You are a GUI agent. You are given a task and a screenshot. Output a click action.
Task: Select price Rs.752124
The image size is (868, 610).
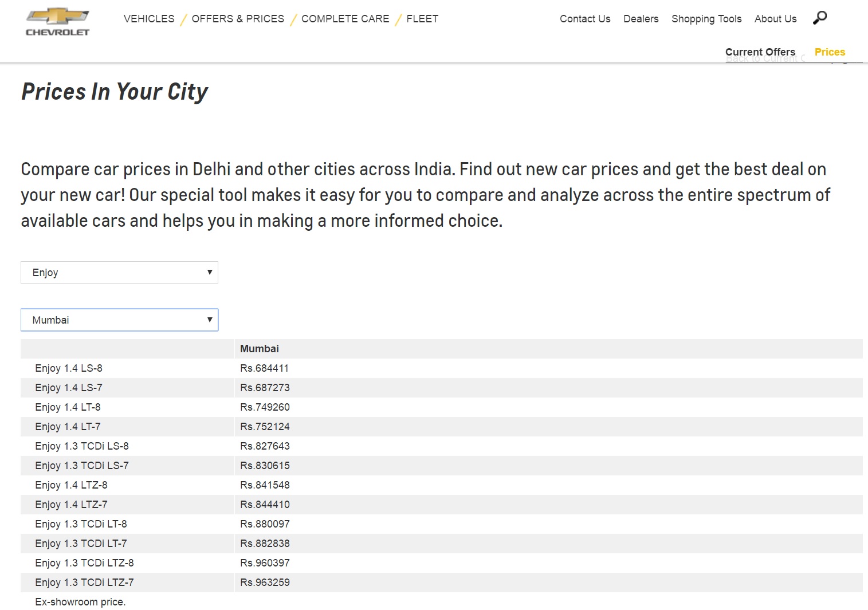pyautogui.click(x=265, y=427)
